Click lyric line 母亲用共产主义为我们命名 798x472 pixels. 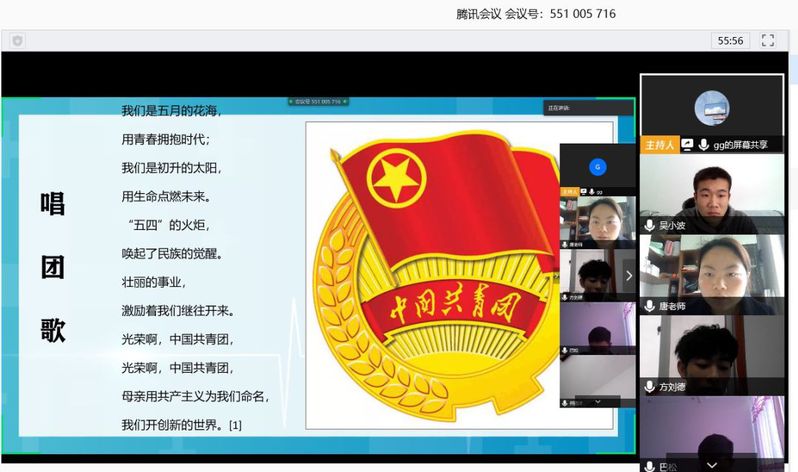tap(195, 396)
